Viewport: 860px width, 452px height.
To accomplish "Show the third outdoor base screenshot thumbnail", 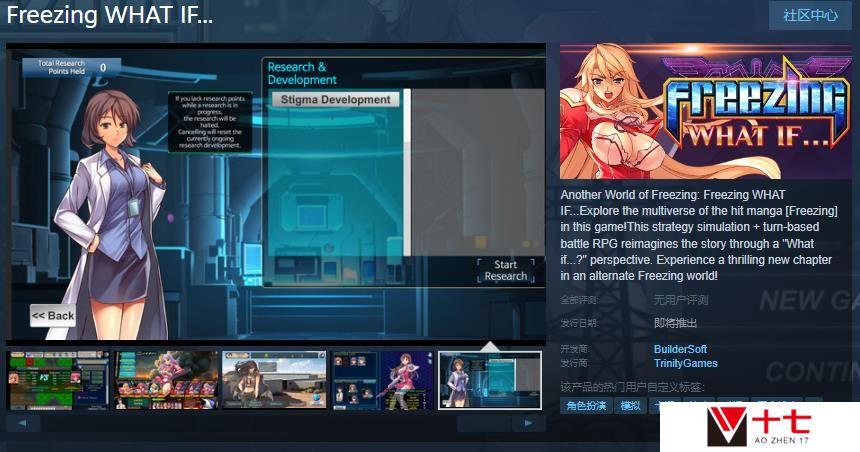I will click(x=274, y=381).
